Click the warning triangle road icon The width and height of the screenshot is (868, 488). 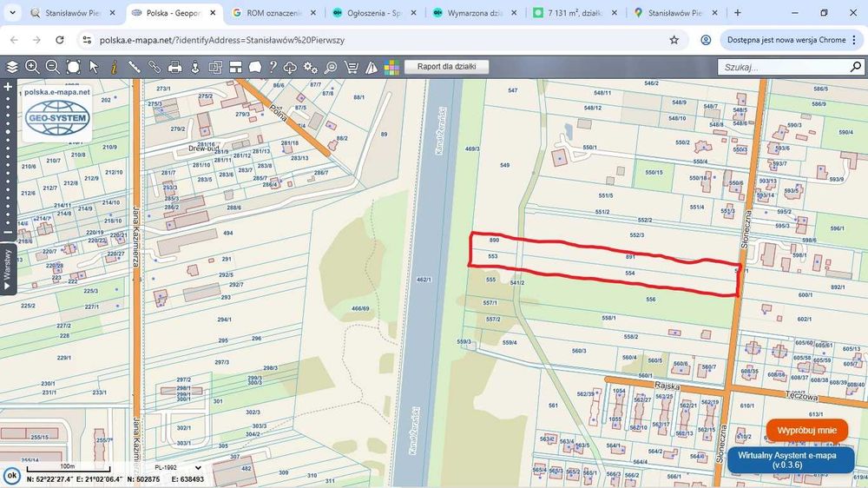372,67
